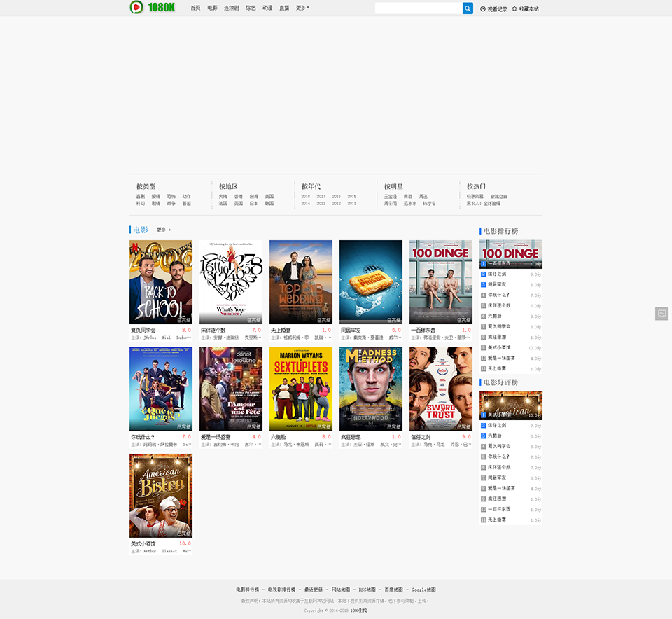This screenshot has width=672, height=619.
Task: Open 百度地图 link in the footer
Action: coord(394,590)
